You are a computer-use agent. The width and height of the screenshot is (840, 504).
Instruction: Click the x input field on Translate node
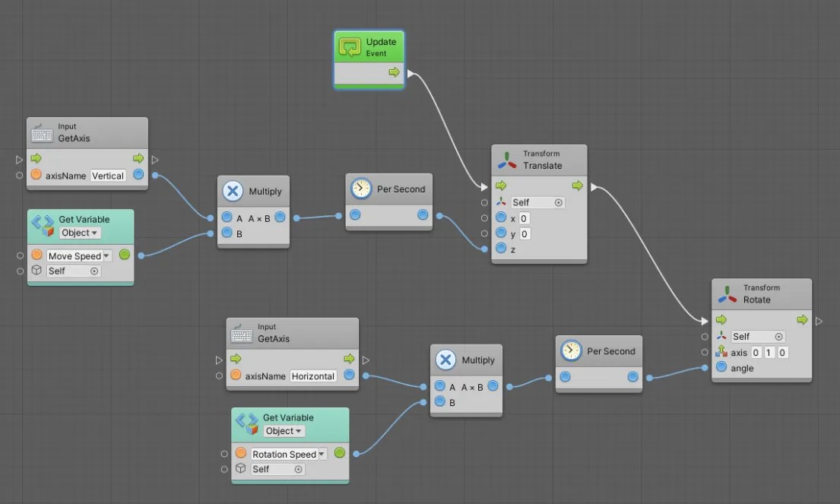click(x=526, y=218)
